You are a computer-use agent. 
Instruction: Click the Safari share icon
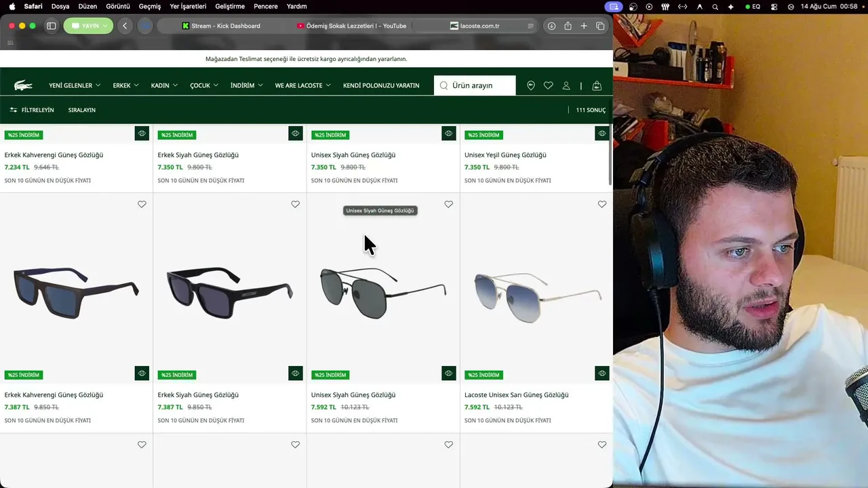click(568, 26)
